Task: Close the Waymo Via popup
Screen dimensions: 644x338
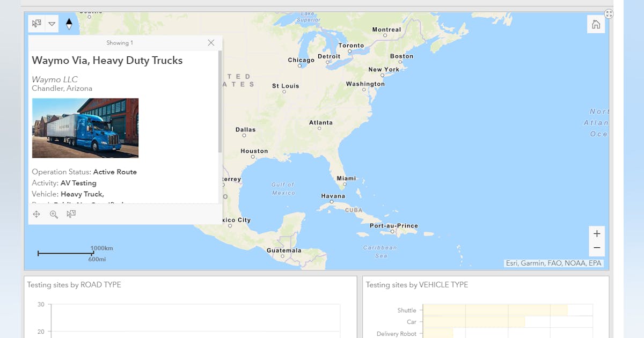Action: pos(211,42)
